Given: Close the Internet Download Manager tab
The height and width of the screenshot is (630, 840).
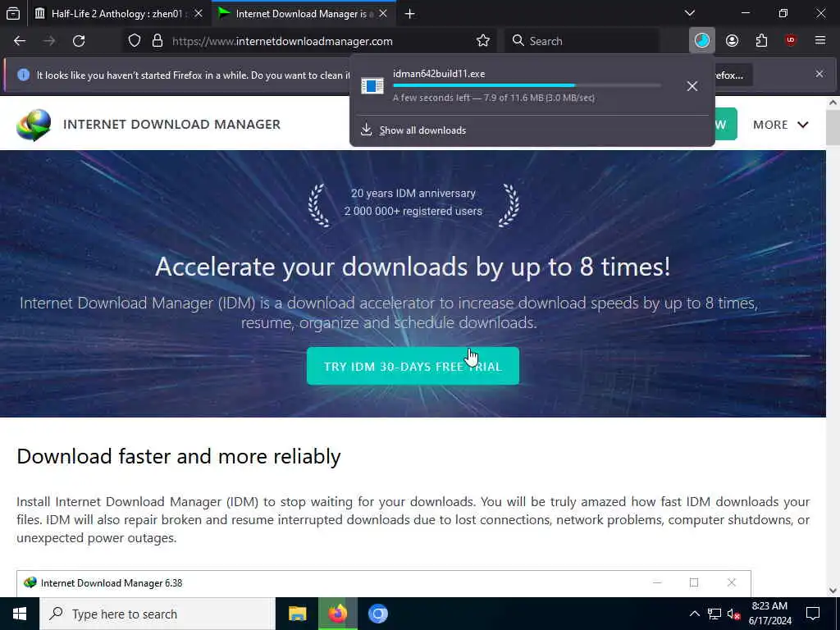Looking at the screenshot, I should pos(383,13).
